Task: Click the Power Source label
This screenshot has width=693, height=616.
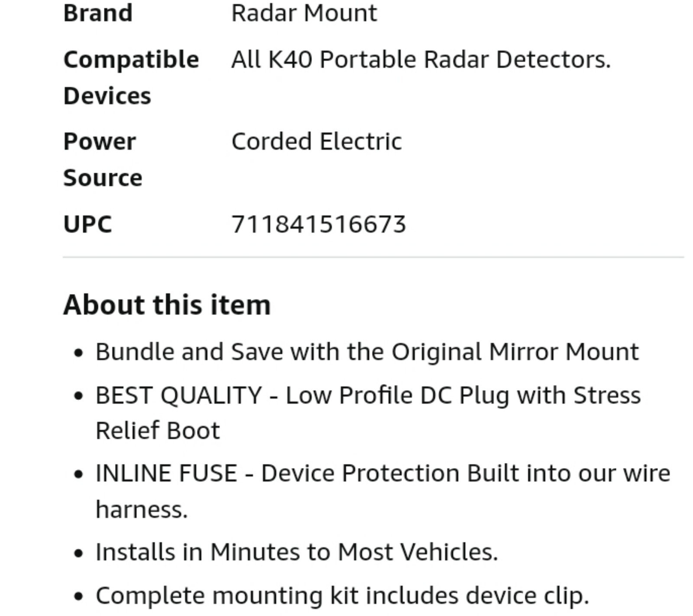Action: click(x=103, y=159)
